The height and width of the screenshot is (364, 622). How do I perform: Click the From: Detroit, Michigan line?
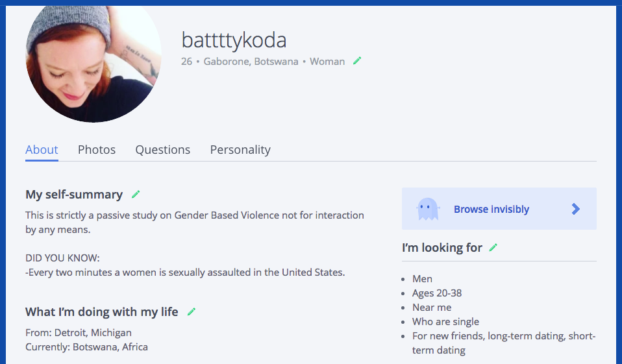click(x=79, y=333)
